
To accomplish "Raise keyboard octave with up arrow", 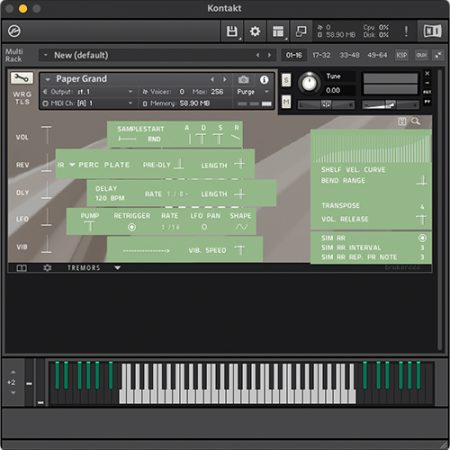I will coord(13,372).
